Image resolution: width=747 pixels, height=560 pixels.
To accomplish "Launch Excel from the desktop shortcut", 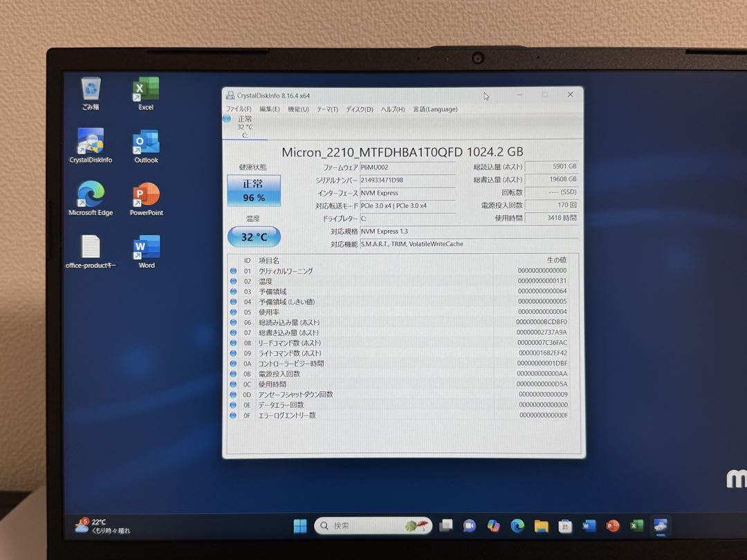I will click(146, 94).
